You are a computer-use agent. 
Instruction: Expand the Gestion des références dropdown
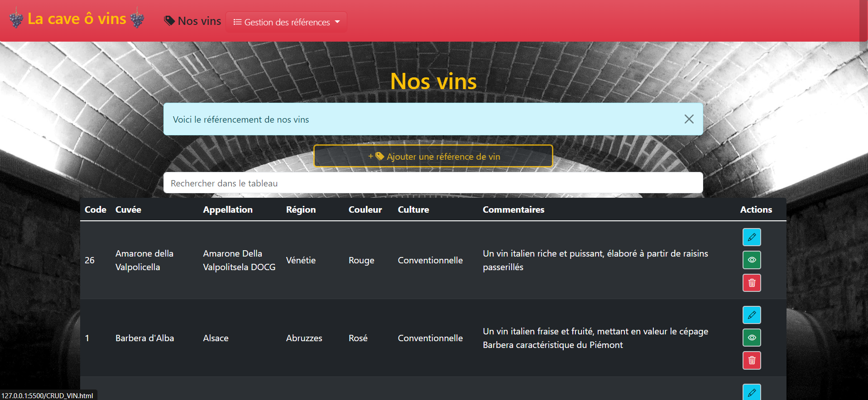[286, 22]
